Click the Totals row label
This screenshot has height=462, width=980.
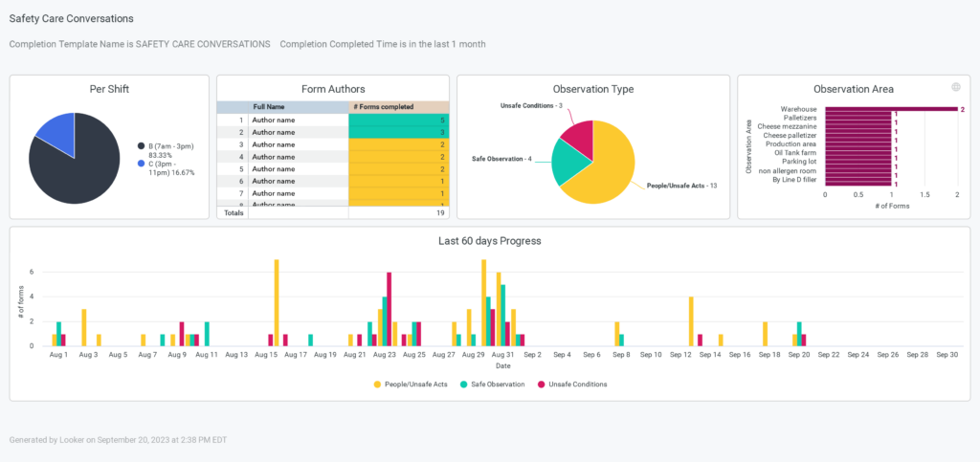234,213
